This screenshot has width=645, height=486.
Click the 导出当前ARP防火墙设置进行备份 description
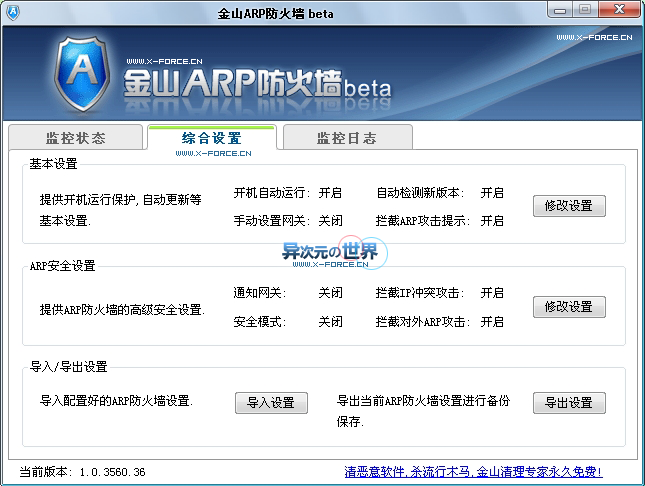tap(423, 411)
